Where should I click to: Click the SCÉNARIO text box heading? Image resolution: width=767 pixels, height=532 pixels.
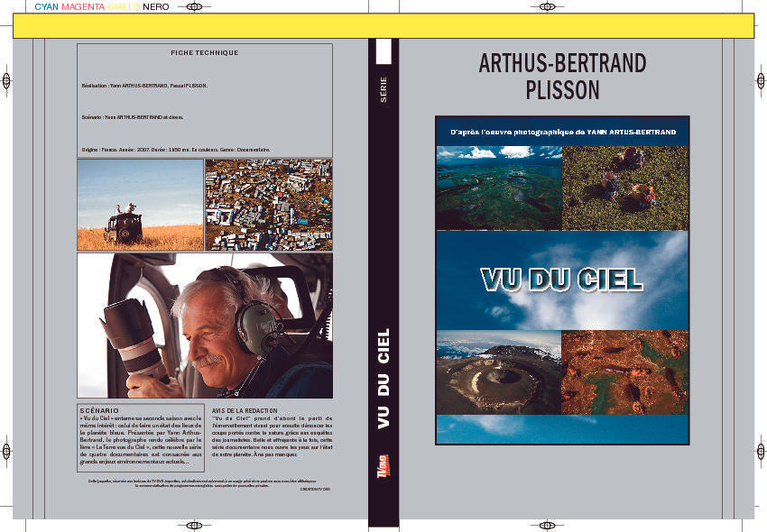pyautogui.click(x=99, y=411)
